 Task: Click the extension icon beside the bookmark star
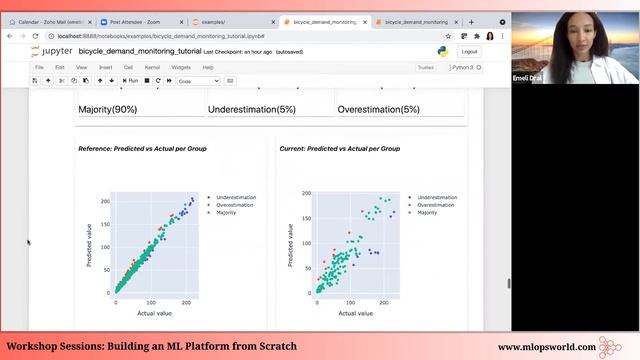click(464, 36)
